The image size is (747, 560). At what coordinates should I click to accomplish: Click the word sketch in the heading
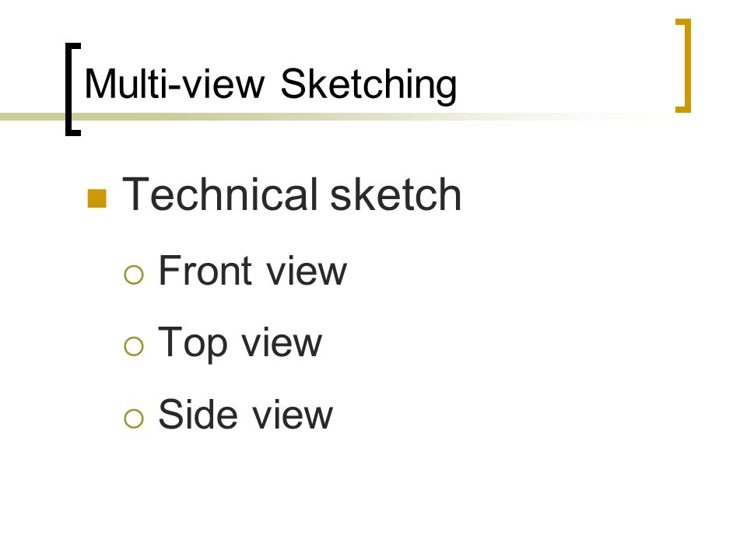(x=396, y=194)
